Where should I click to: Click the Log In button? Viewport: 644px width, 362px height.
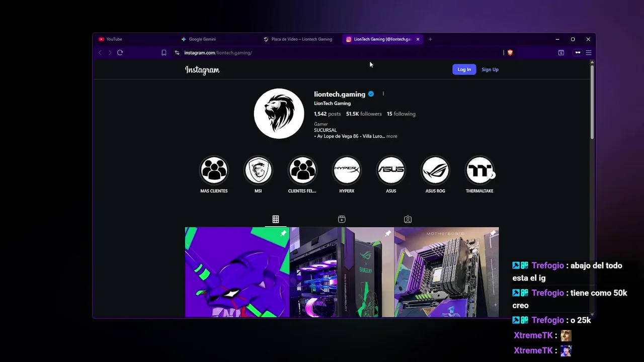464,69
